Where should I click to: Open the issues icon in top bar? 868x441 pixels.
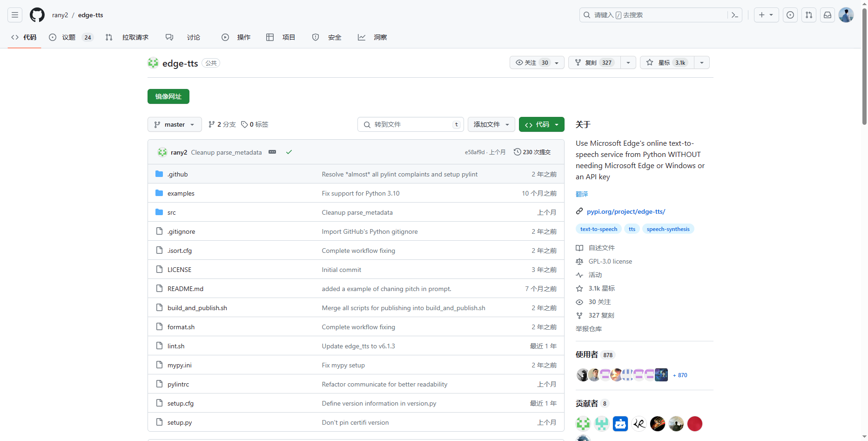pyautogui.click(x=790, y=15)
